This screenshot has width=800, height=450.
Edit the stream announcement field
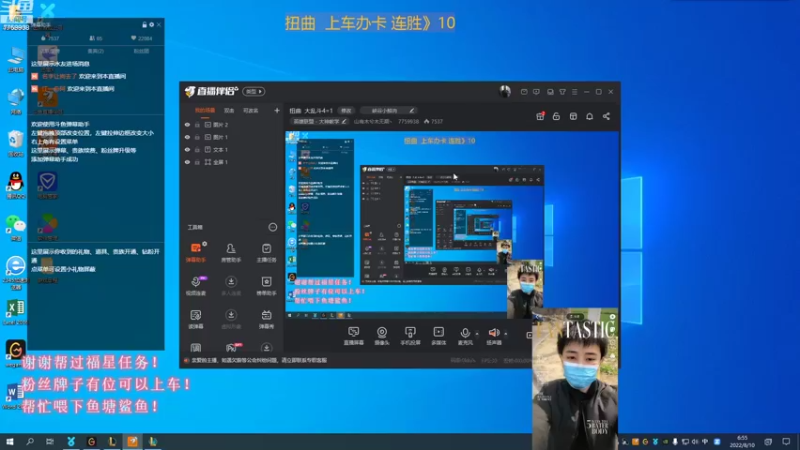coord(388,110)
